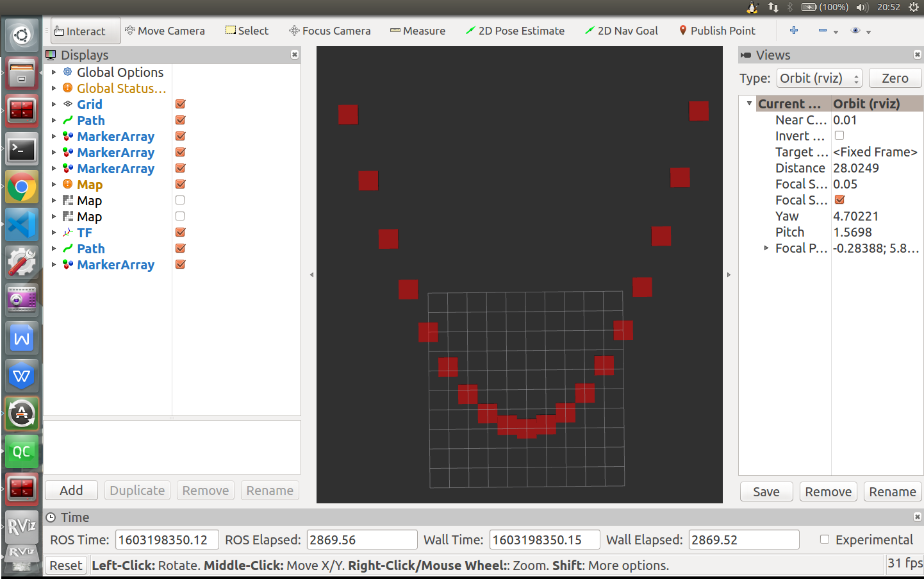Open the view Type dropdown showing Orbit (rviz)
The image size is (924, 579).
pos(819,78)
